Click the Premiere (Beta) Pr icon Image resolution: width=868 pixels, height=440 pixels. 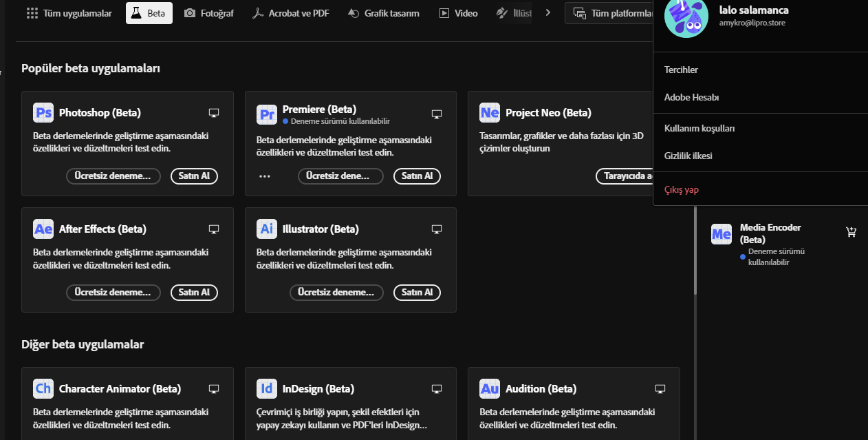[267, 114]
